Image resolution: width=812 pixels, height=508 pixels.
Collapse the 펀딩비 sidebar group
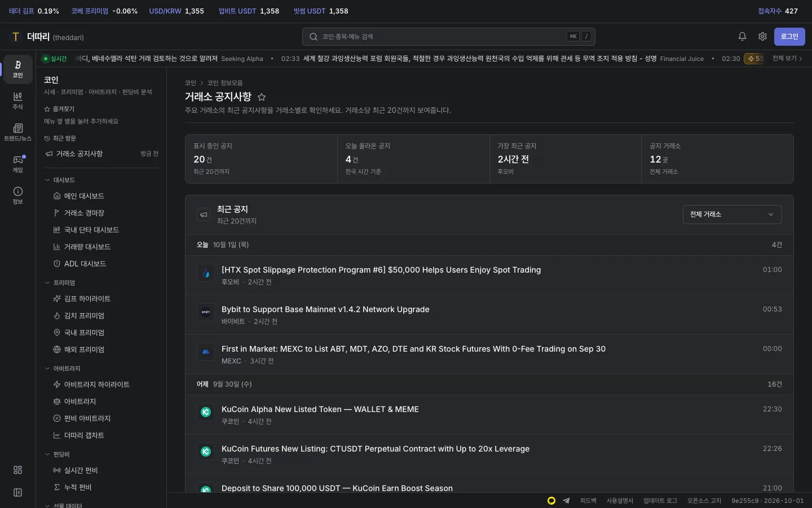(57, 454)
